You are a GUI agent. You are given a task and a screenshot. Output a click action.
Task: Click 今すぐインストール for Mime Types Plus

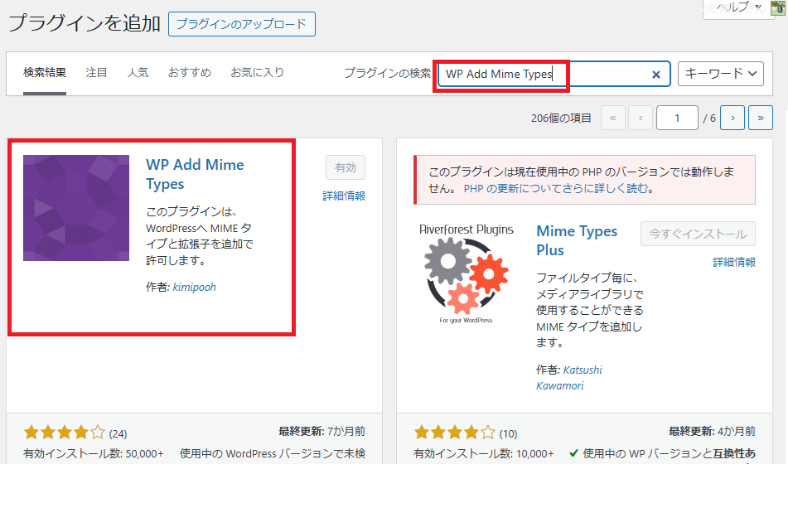click(698, 235)
